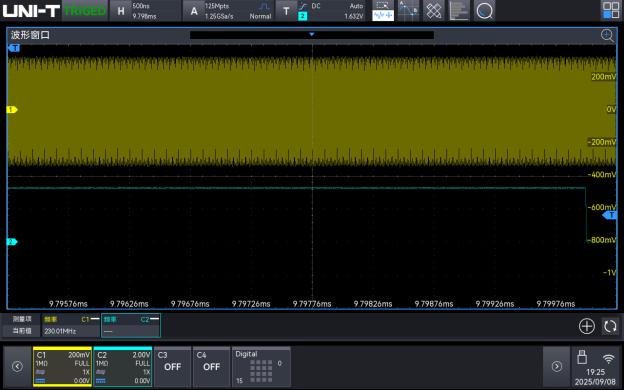Click the trigger level 1.632V value
This screenshot has width=625, height=390.
tap(354, 16)
